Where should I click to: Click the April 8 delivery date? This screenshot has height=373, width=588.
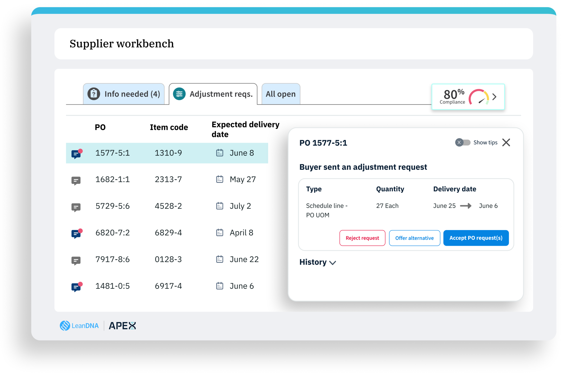click(241, 233)
